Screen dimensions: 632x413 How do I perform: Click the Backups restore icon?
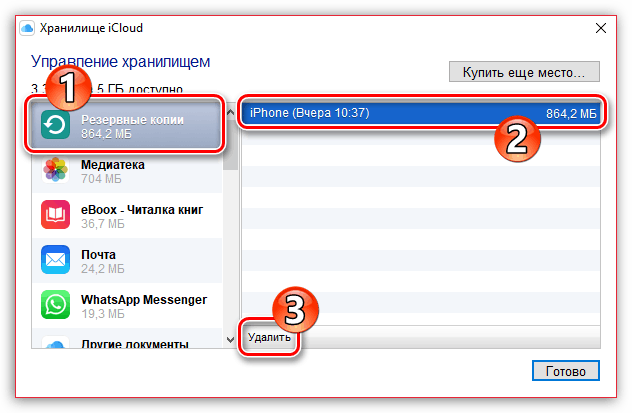pyautogui.click(x=55, y=125)
